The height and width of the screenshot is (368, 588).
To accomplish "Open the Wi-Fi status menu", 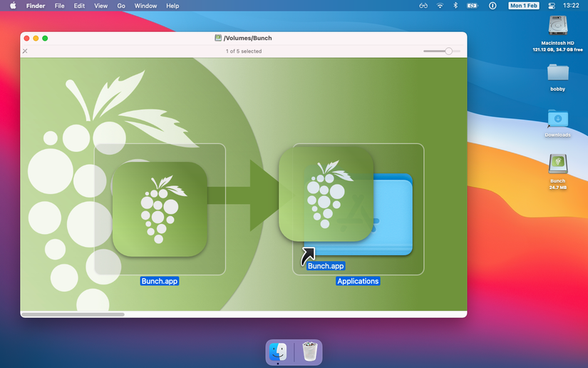I will [x=440, y=6].
